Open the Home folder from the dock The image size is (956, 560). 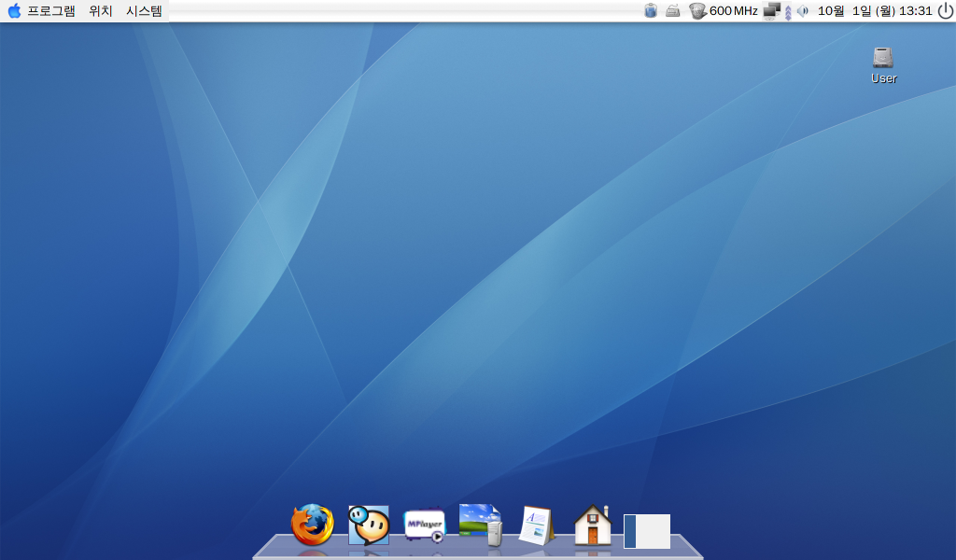tap(593, 525)
